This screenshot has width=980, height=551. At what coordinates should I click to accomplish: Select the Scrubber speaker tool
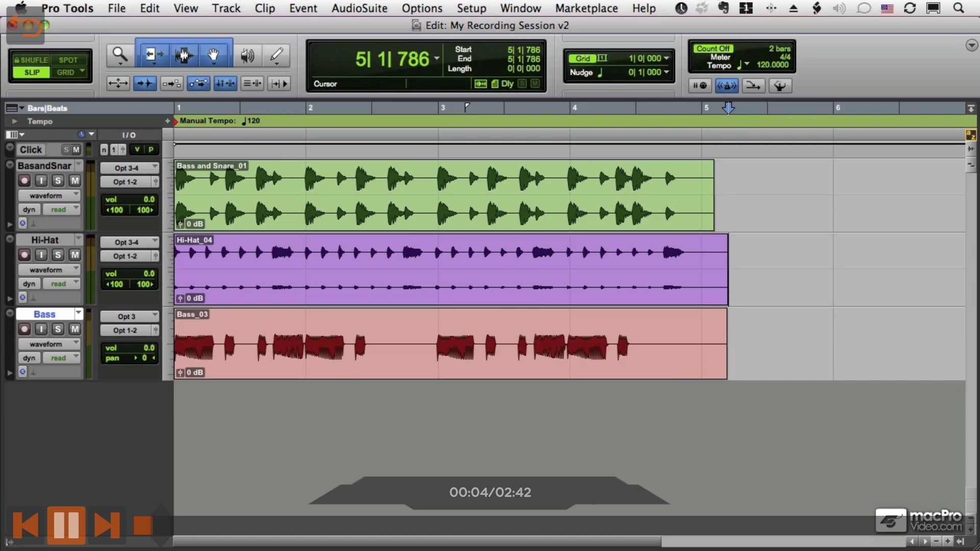(x=248, y=55)
